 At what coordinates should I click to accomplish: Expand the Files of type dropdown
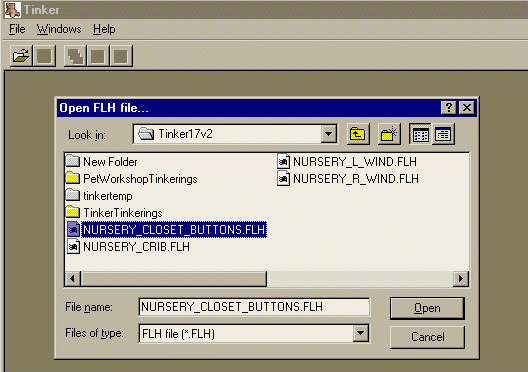(361, 334)
